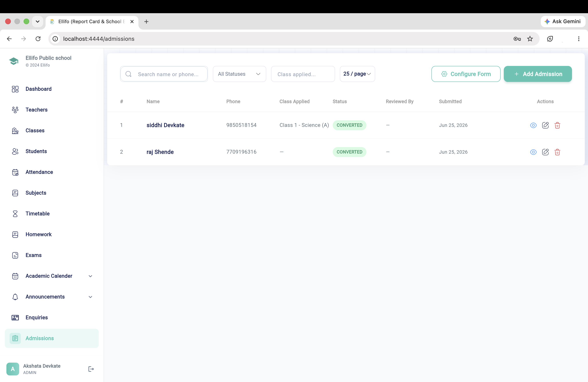This screenshot has height=382, width=588.
Task: Click the Admissions clipboard icon
Action: tap(15, 338)
